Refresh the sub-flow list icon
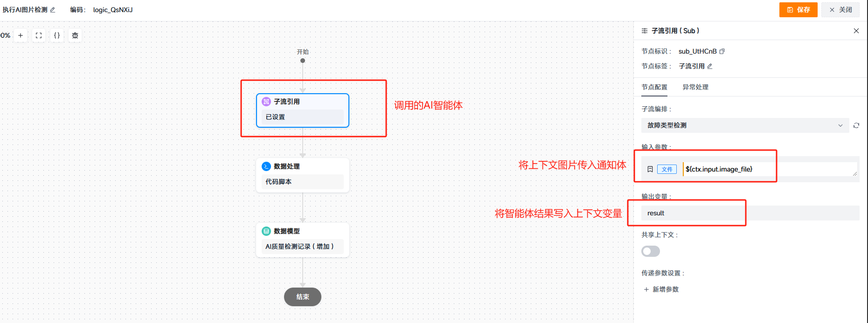The height and width of the screenshot is (323, 868). pos(856,125)
